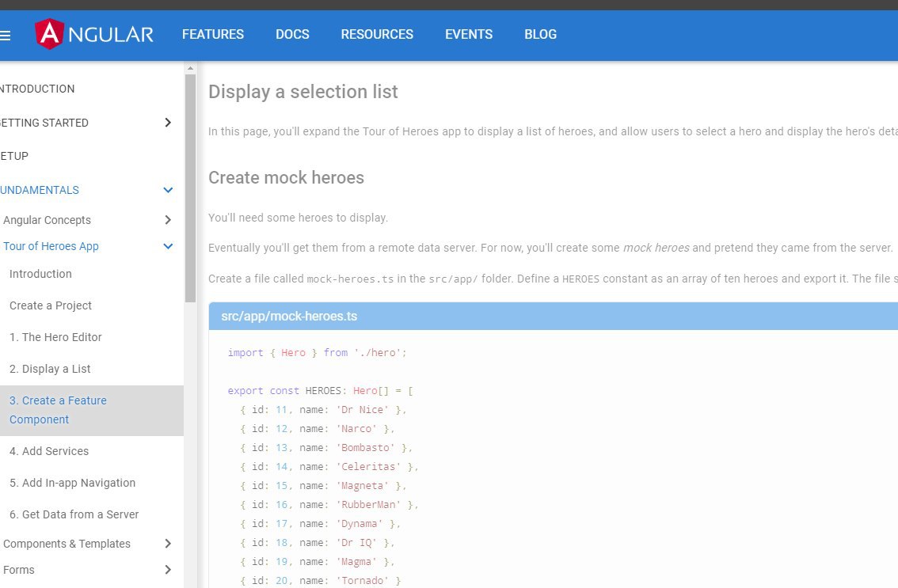Expand the Forms chevron
This screenshot has width=898, height=588.
click(x=168, y=570)
